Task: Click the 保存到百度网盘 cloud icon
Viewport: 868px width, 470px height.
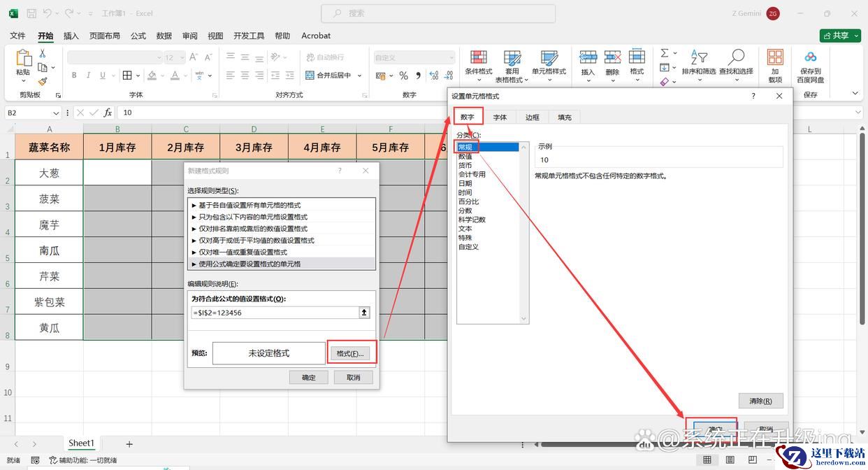Action: point(810,58)
